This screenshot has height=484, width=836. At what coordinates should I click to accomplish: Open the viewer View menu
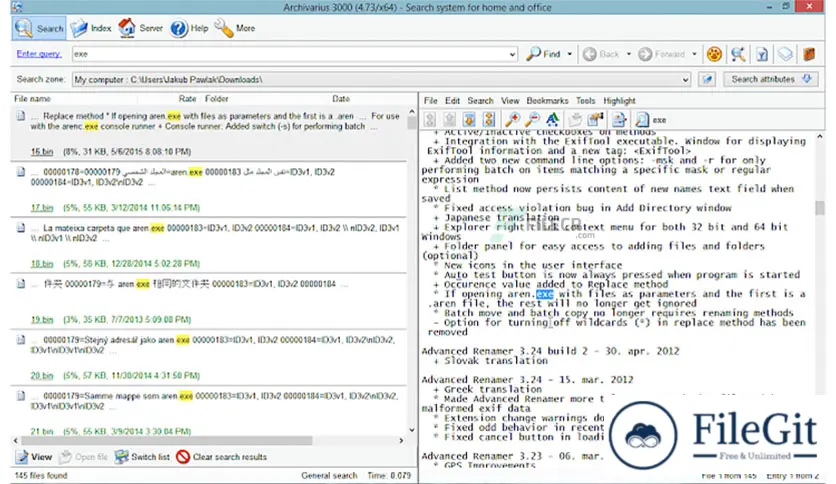[510, 101]
